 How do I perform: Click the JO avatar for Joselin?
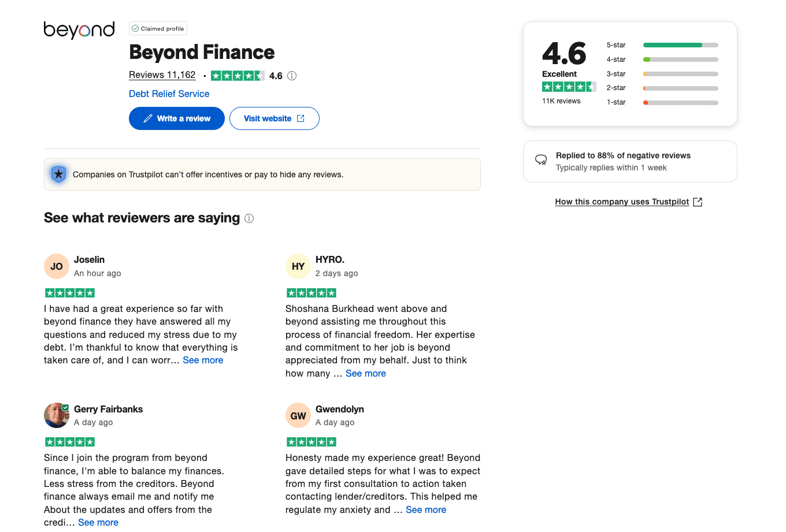coord(57,266)
